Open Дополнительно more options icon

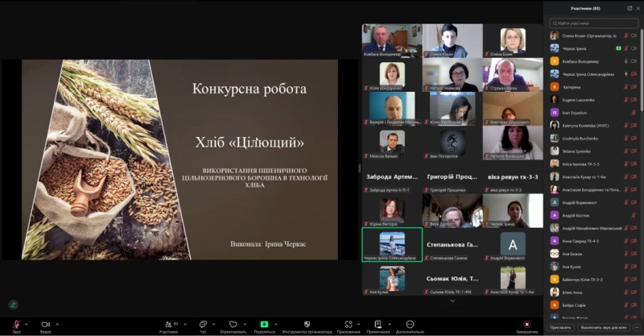[410, 325]
